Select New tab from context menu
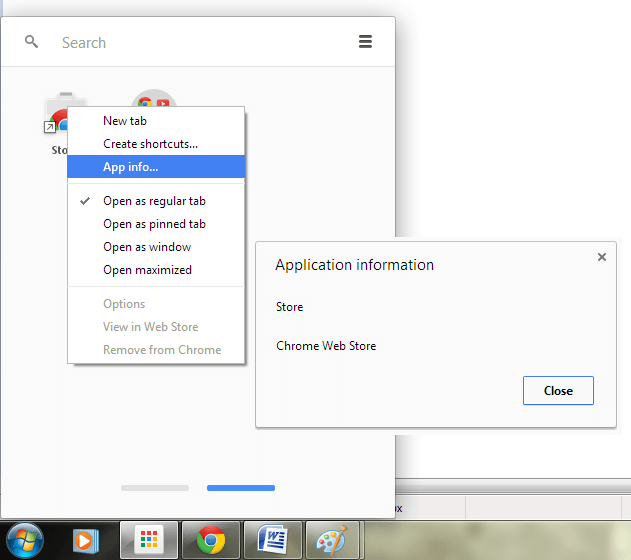631x560 pixels. pos(125,121)
